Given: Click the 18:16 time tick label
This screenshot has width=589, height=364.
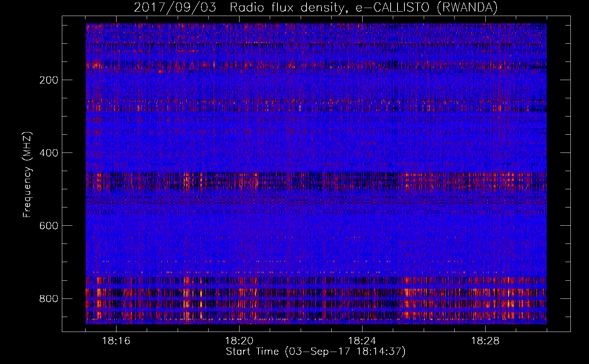Looking at the screenshot, I should tap(116, 341).
